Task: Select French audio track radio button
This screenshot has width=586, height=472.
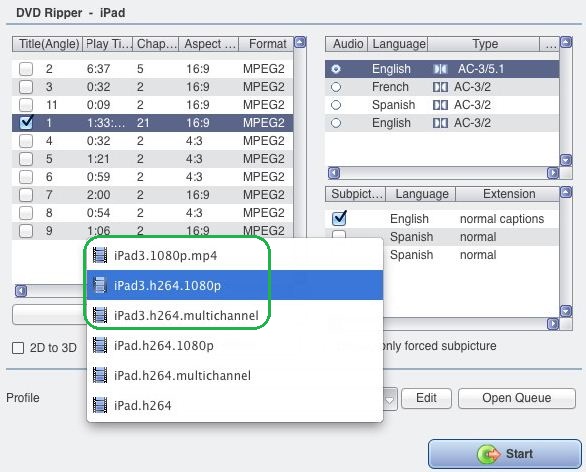Action: [x=336, y=87]
